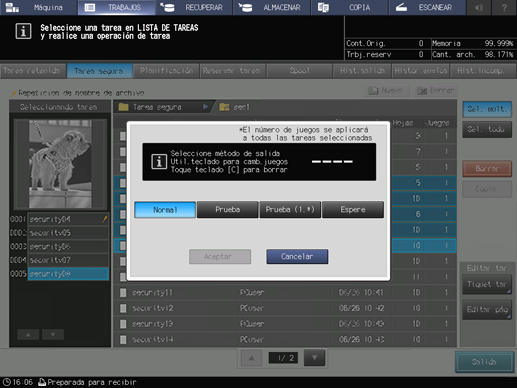Click the Aceptar button in dialog
The height and width of the screenshot is (388, 517).
220,257
